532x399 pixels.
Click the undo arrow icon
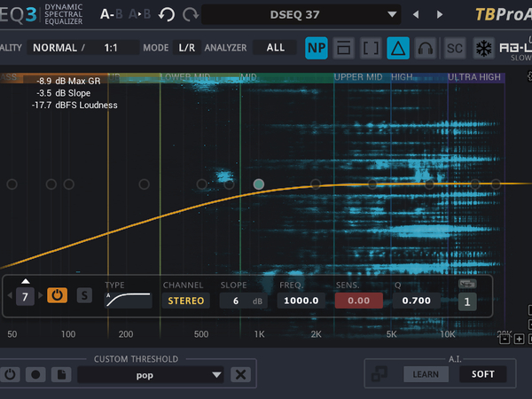tap(167, 15)
